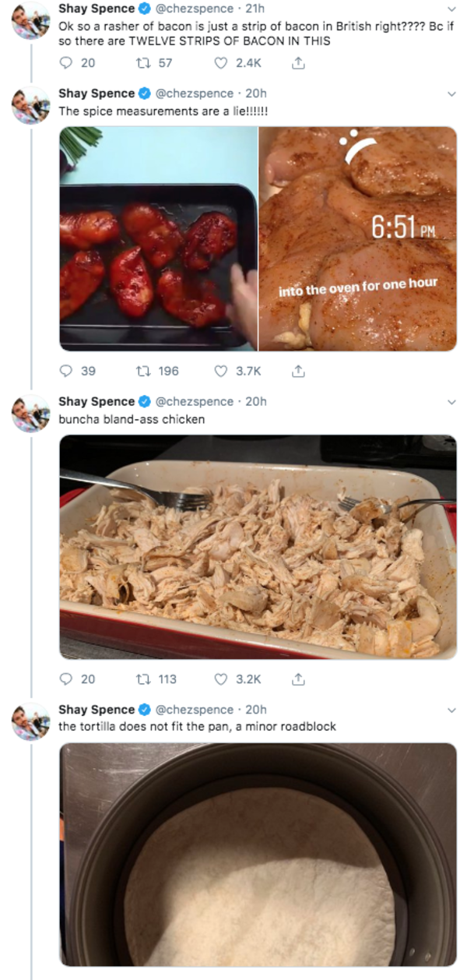Like the bland-ass chicken tweet
467x980 pixels.
coord(223,679)
